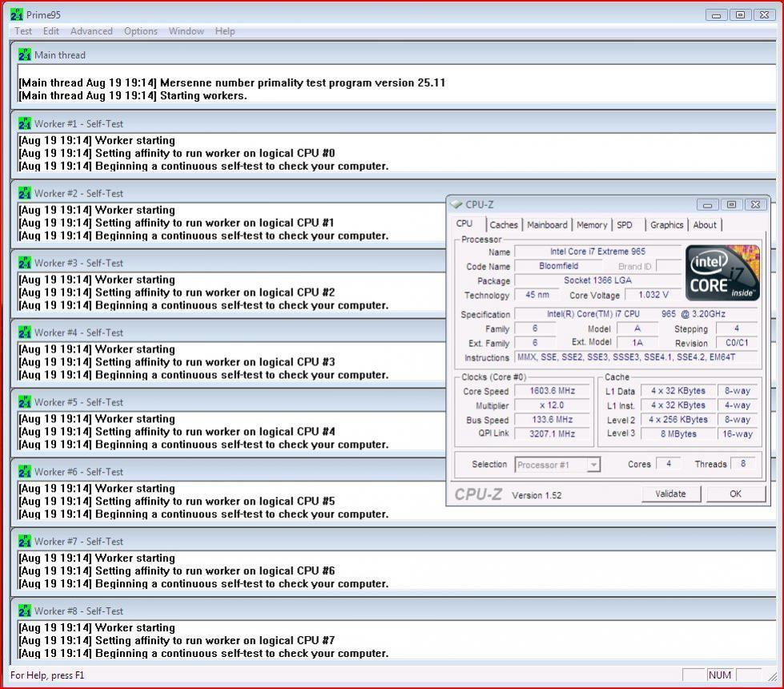The height and width of the screenshot is (689, 784).
Task: Click Worker #1 'logical CPU #0' affinity line
Action: (x=177, y=153)
